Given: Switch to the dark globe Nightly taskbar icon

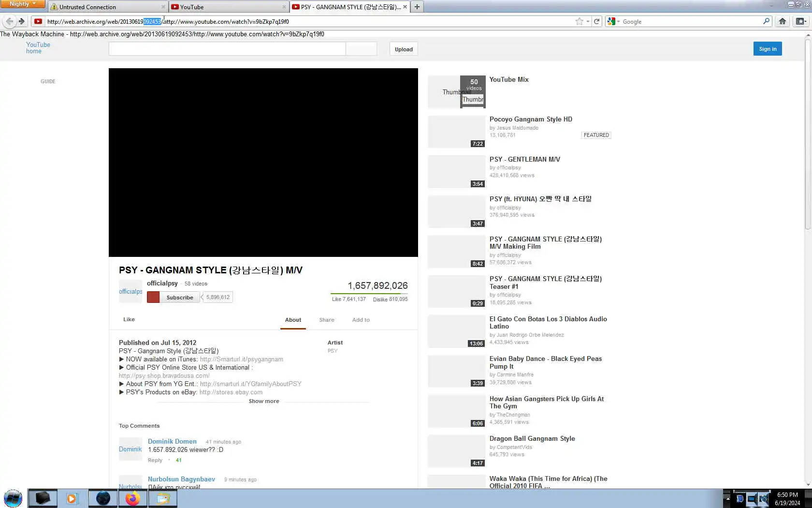Looking at the screenshot, I should tap(103, 498).
